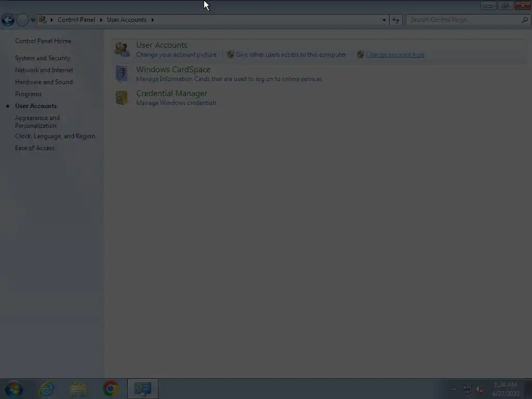Click Give other users access to this computer
The image size is (532, 399).
coord(291,55)
